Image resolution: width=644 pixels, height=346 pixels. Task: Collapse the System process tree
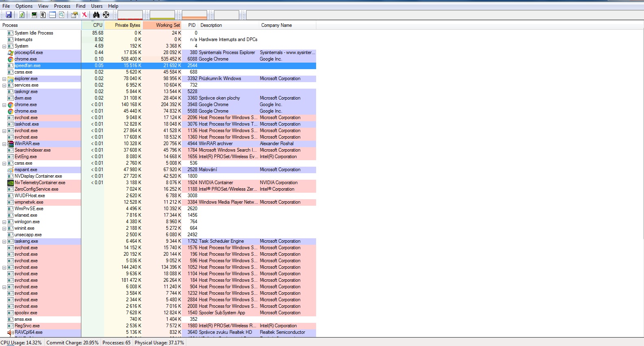click(4, 46)
